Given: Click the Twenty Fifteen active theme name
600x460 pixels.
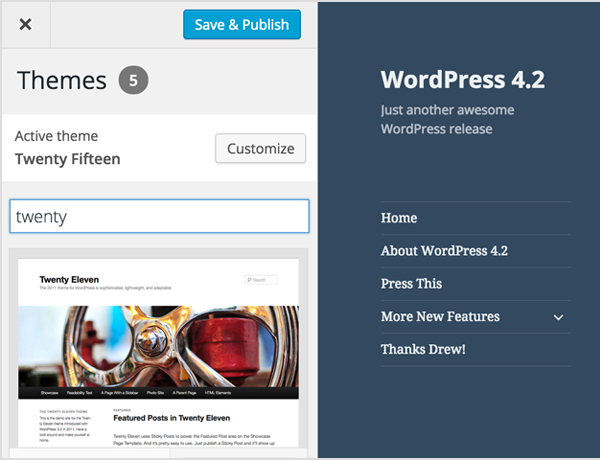Looking at the screenshot, I should pos(68,159).
